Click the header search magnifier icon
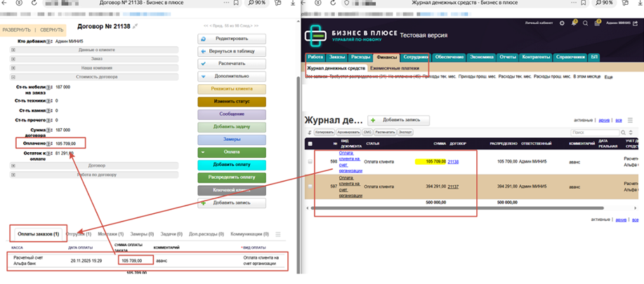 tap(585, 24)
